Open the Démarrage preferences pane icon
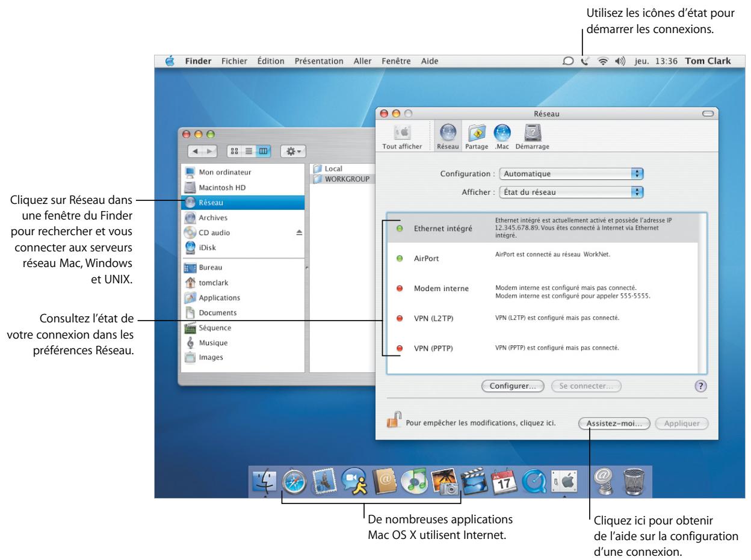This screenshot has height=560, width=751. coord(532,136)
